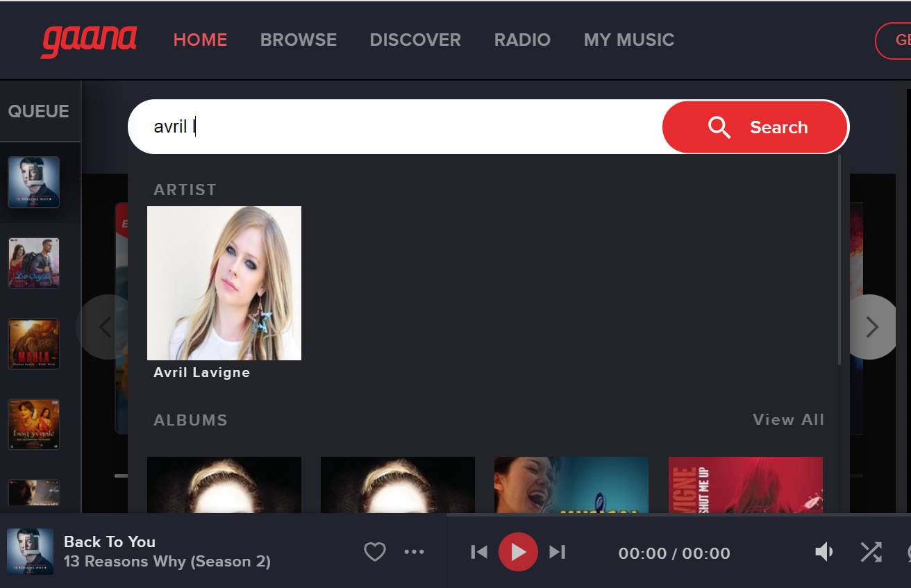Screen dimensions: 911x588
Task: Toggle shuffle mode
Action: [871, 552]
